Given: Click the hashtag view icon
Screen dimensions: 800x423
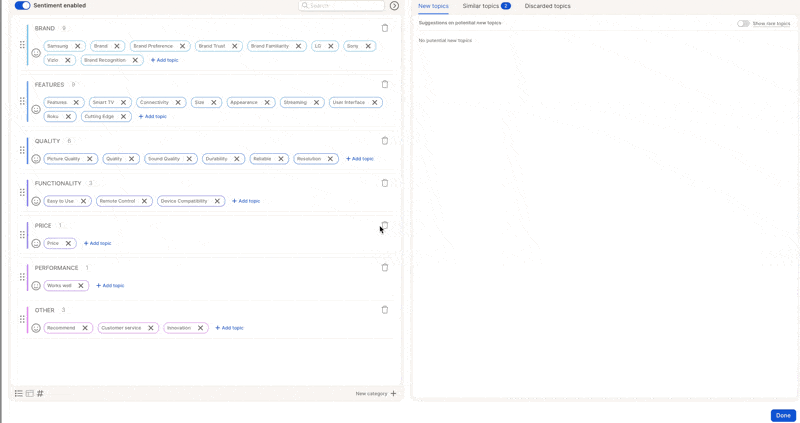Looking at the screenshot, I should (x=40, y=393).
